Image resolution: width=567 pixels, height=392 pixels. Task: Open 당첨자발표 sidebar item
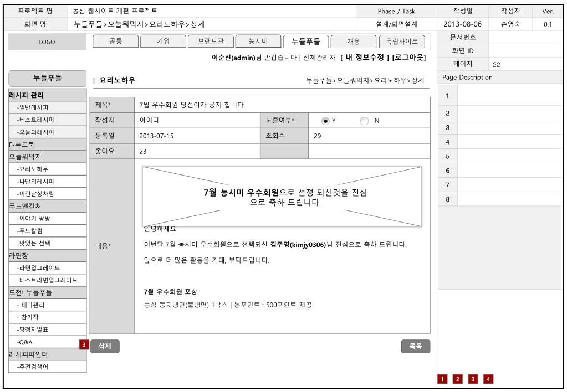(x=47, y=329)
